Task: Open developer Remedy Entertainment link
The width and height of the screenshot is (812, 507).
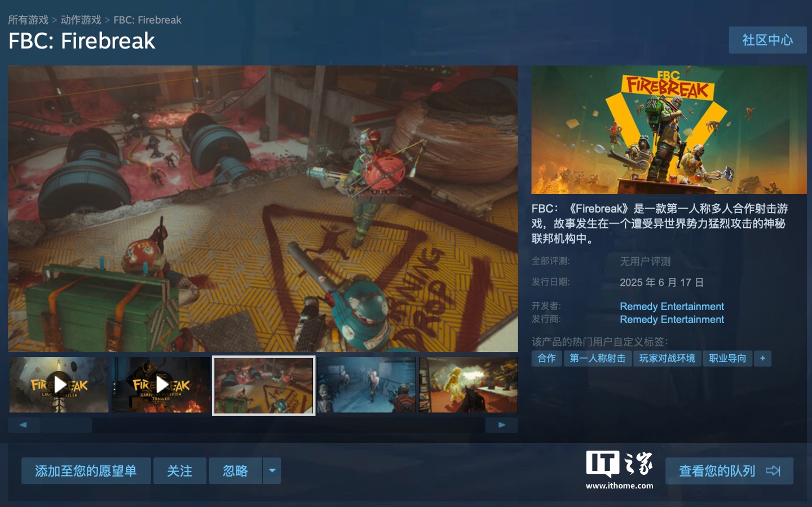Action: (672, 306)
